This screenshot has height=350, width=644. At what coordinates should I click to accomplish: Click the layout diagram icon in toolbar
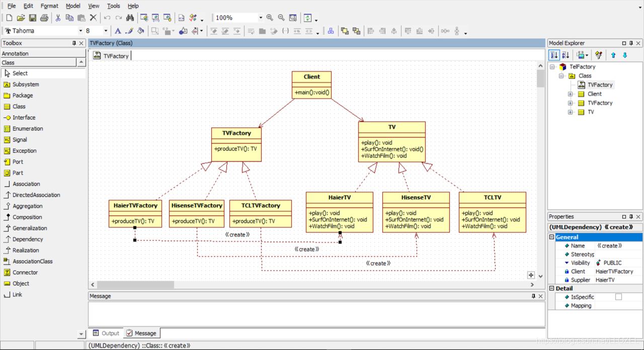point(331,31)
